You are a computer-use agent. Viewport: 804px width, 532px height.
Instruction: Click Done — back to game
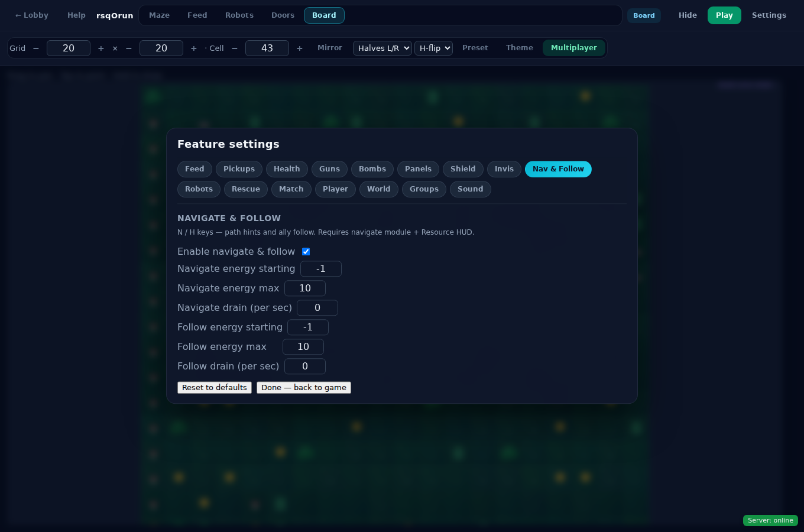pyautogui.click(x=304, y=388)
